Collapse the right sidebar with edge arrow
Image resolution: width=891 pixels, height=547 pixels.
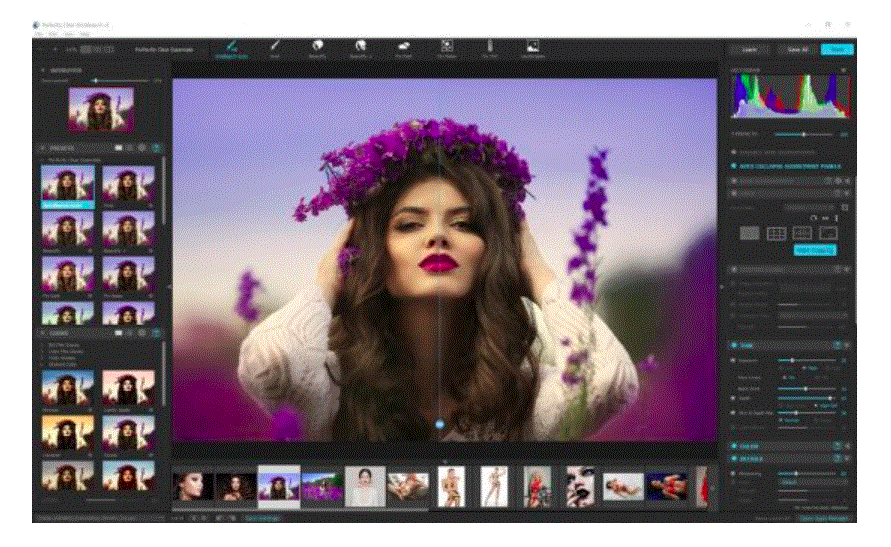(x=722, y=287)
